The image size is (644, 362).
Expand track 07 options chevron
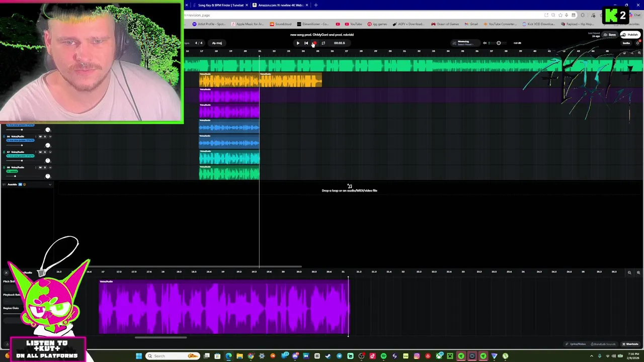pos(50,152)
